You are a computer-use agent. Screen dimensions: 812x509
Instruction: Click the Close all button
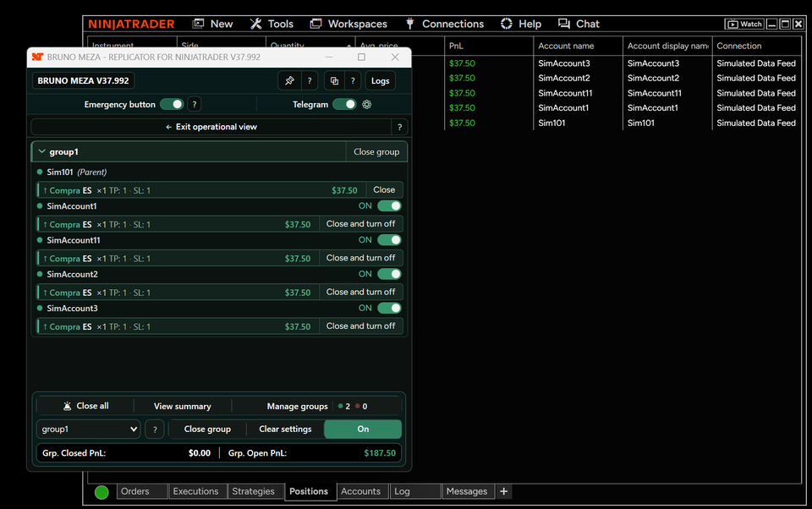tap(86, 406)
